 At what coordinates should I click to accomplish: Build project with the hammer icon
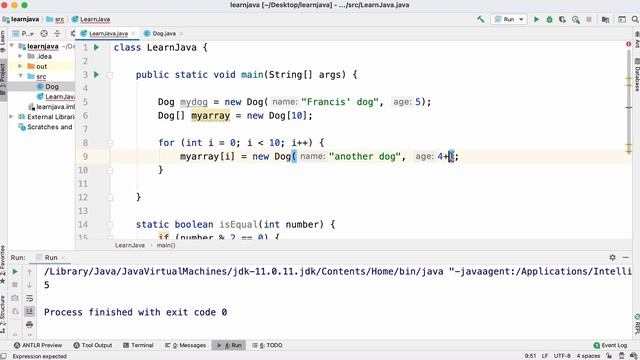tap(480, 19)
